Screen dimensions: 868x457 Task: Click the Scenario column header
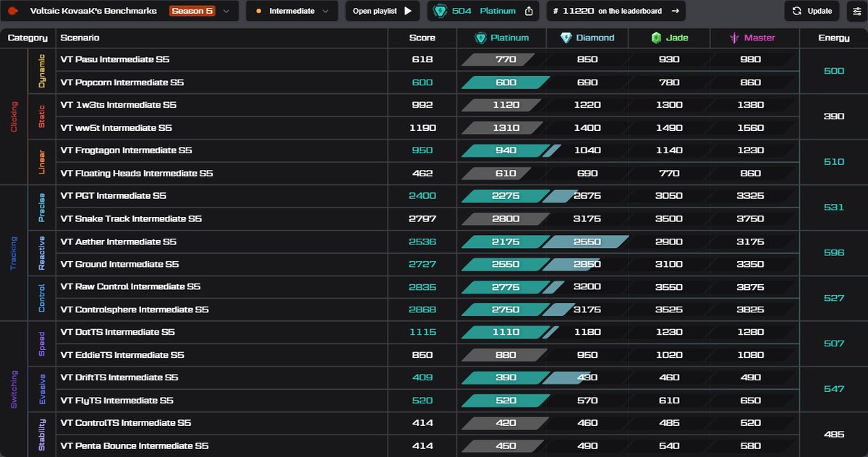point(80,38)
